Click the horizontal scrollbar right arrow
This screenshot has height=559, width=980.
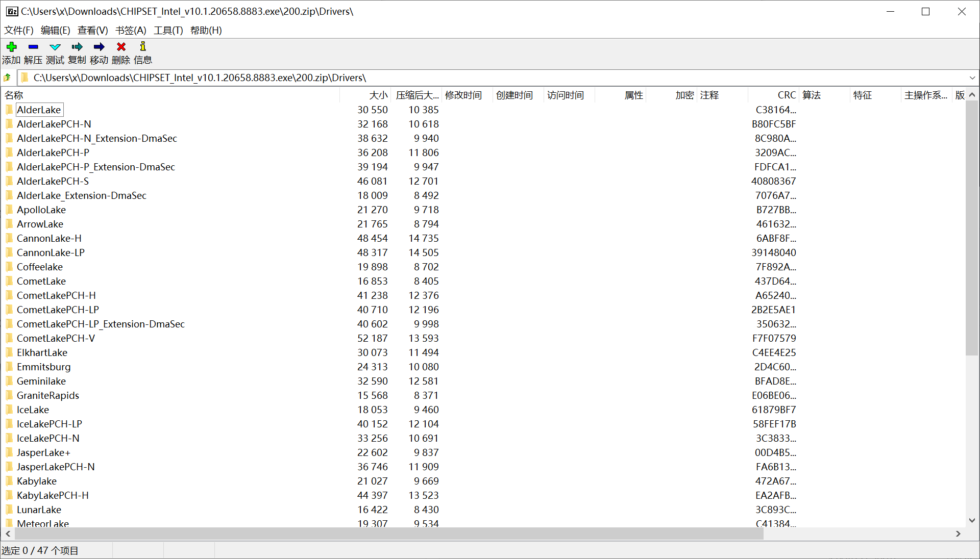(x=958, y=533)
